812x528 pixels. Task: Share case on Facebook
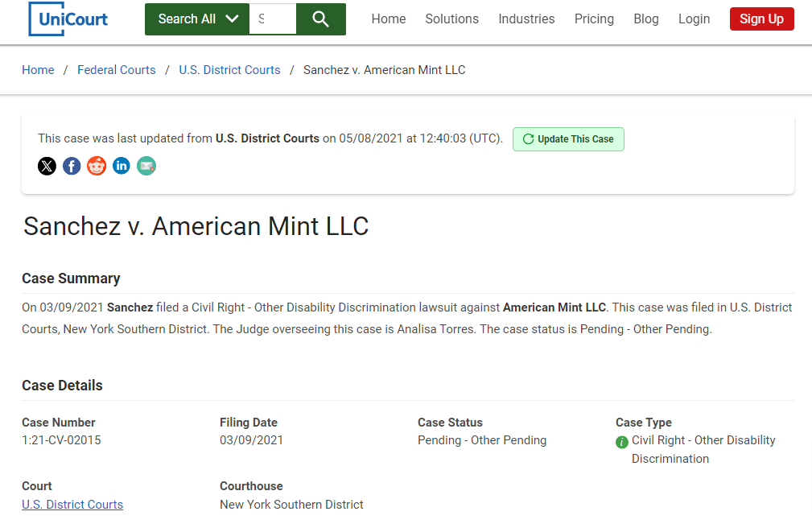(x=72, y=166)
